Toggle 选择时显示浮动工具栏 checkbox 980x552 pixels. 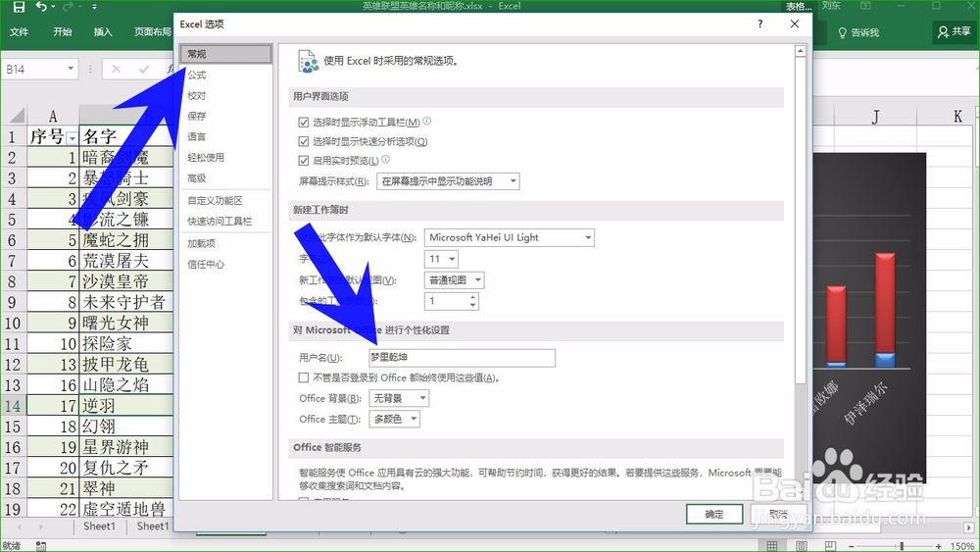304,123
